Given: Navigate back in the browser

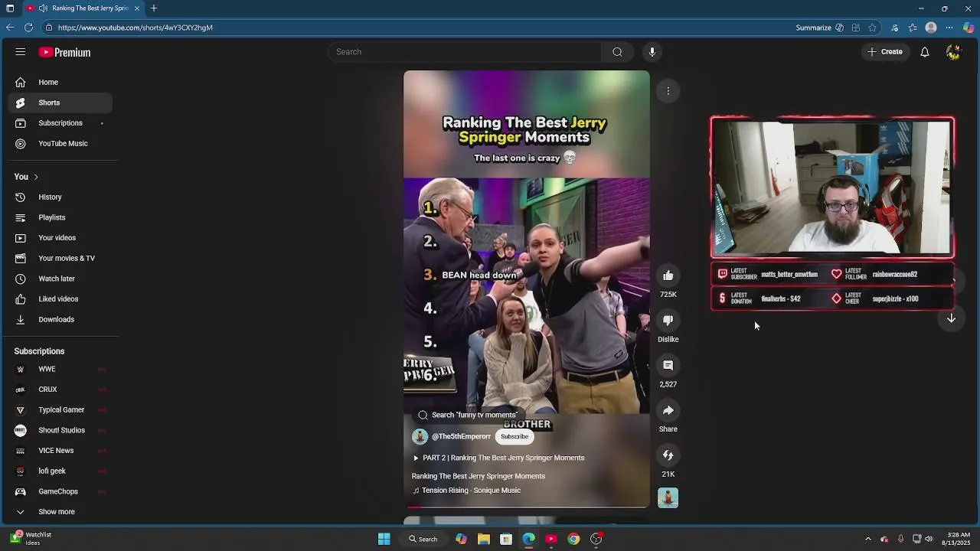Looking at the screenshot, I should 9,28.
